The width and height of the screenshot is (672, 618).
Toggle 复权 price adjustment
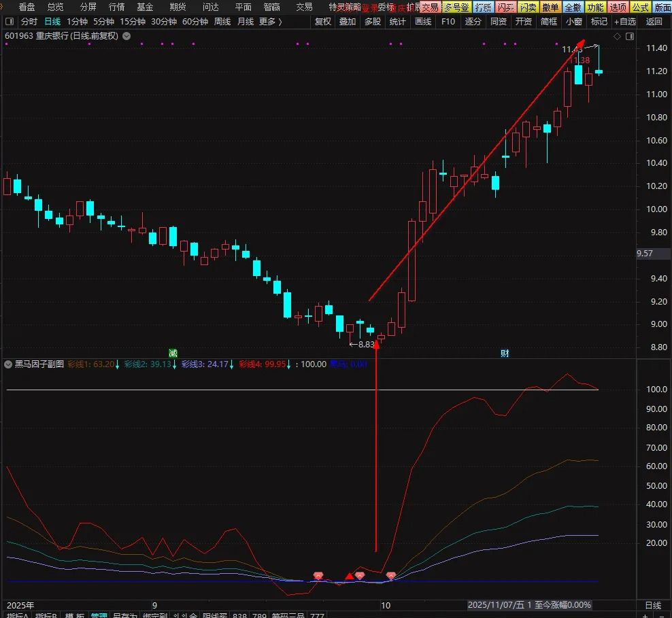[322, 22]
